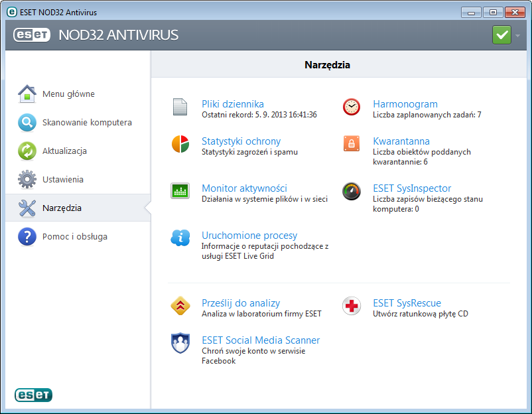Click the ESET logo at sidebar bottom
This screenshot has height=414, width=532.
34,395
